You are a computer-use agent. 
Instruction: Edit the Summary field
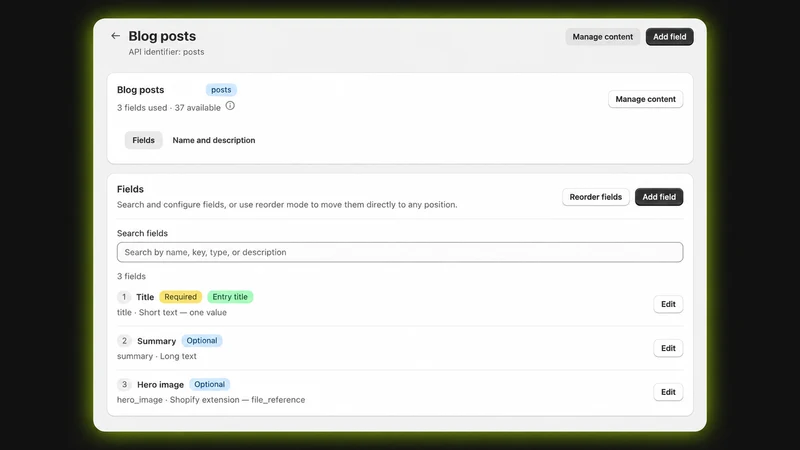[668, 348]
